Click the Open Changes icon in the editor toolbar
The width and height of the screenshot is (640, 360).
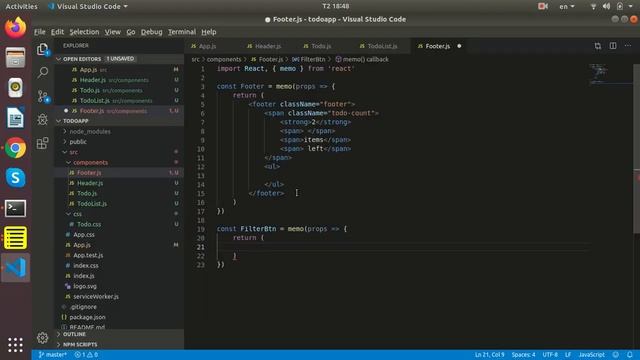(x=598, y=46)
